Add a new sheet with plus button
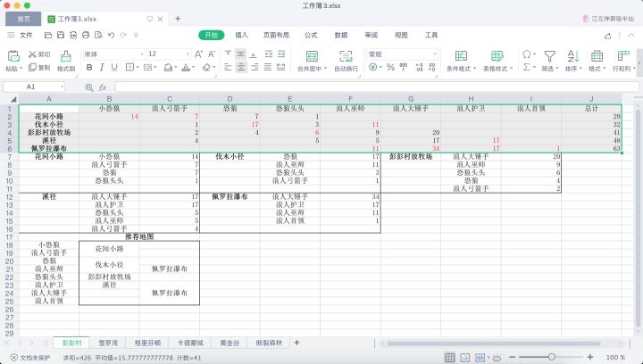Viewport: 643px width, 364px height. pyautogui.click(x=296, y=343)
